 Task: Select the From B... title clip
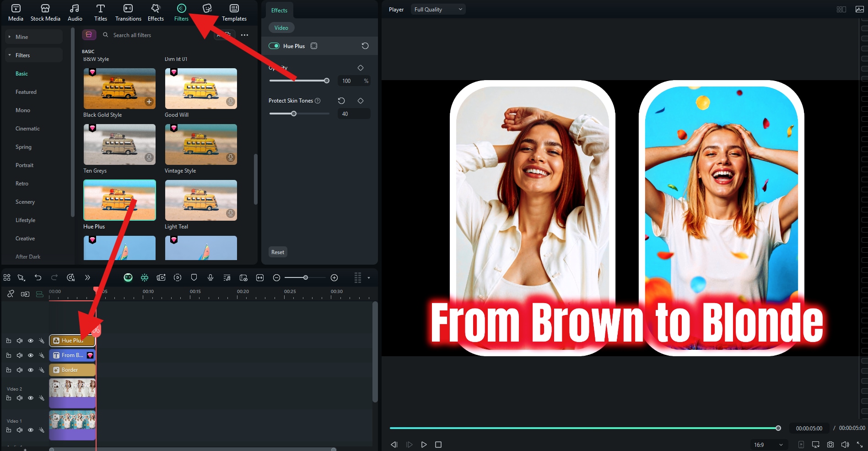[72, 355]
